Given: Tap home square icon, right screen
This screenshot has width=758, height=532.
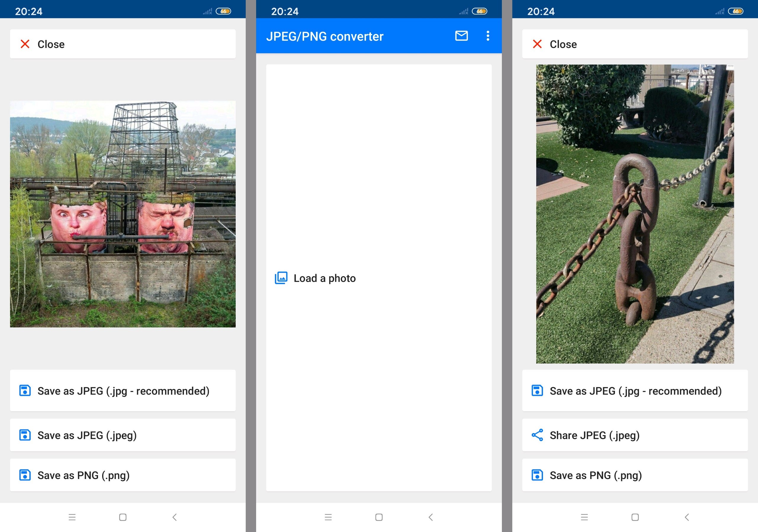Looking at the screenshot, I should click(x=635, y=517).
